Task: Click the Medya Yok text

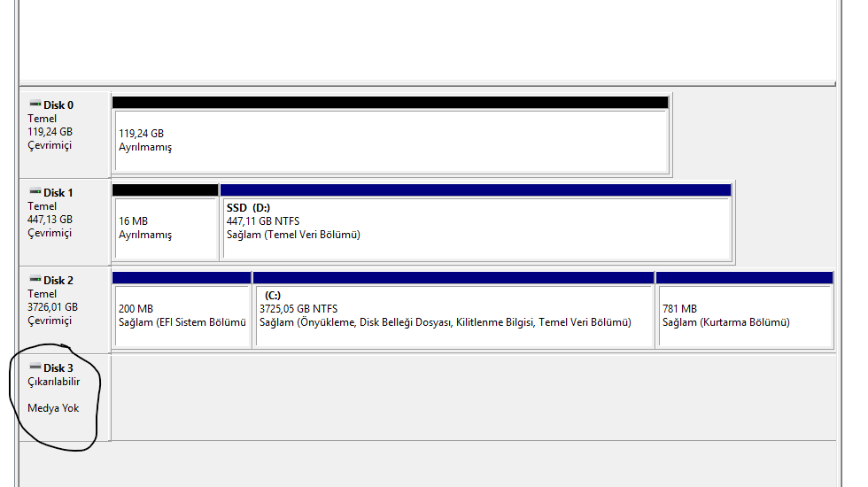Action: click(x=53, y=408)
